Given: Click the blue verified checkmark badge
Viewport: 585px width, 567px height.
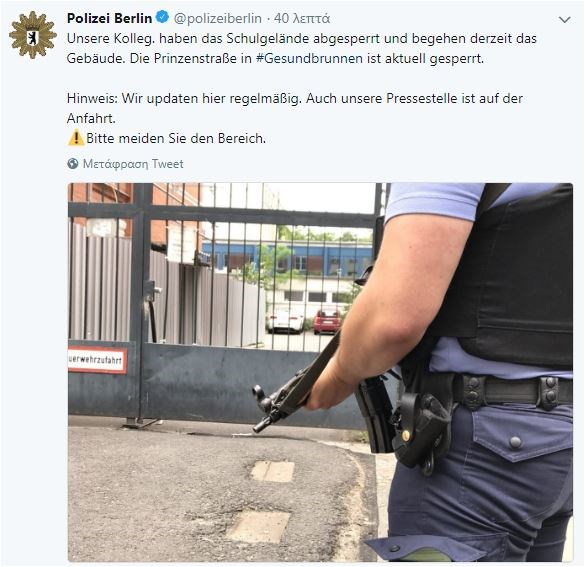Looking at the screenshot, I should click(x=162, y=17).
